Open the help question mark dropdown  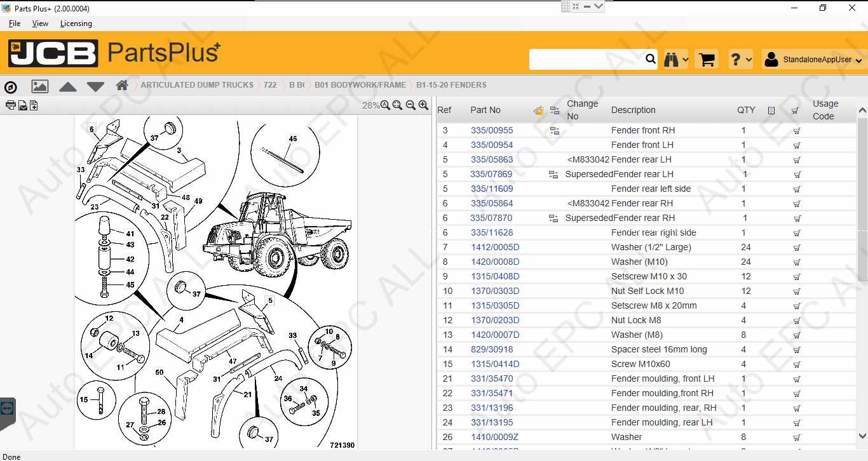click(741, 60)
